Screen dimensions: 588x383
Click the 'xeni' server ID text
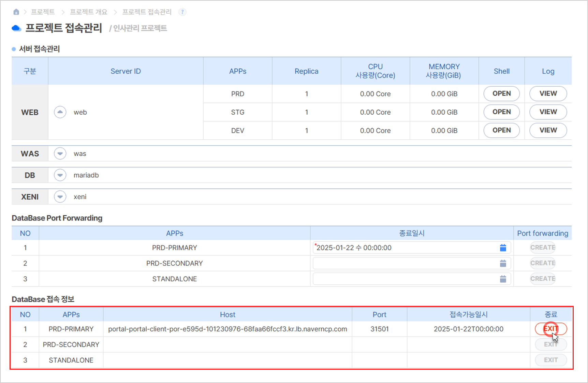(x=80, y=197)
